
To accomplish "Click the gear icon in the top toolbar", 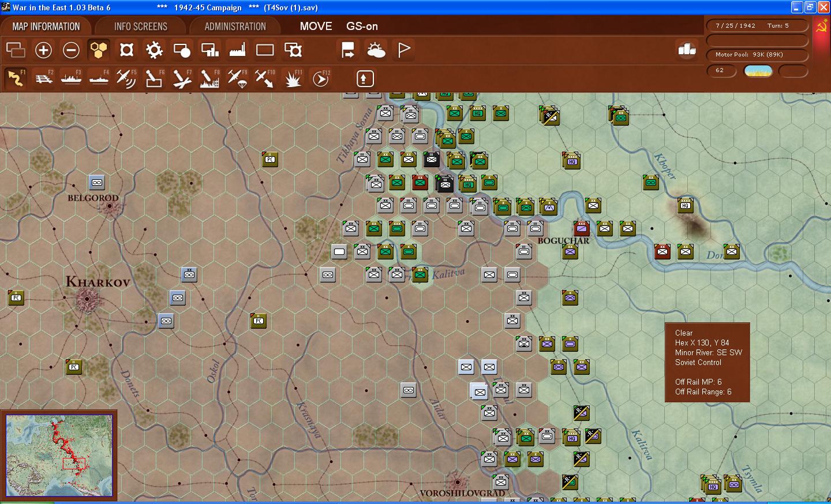I will pyautogui.click(x=154, y=50).
